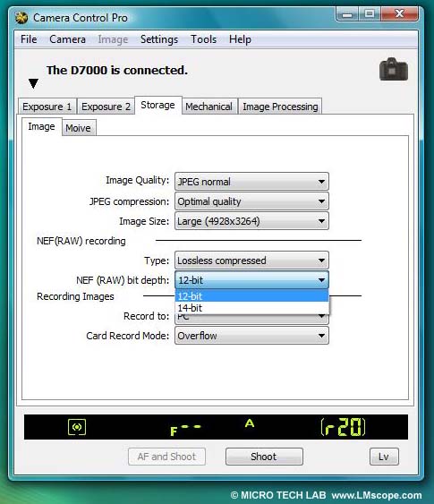434x504 pixels.
Task: Click the r20 remaining buffer readout
Action: point(343,427)
